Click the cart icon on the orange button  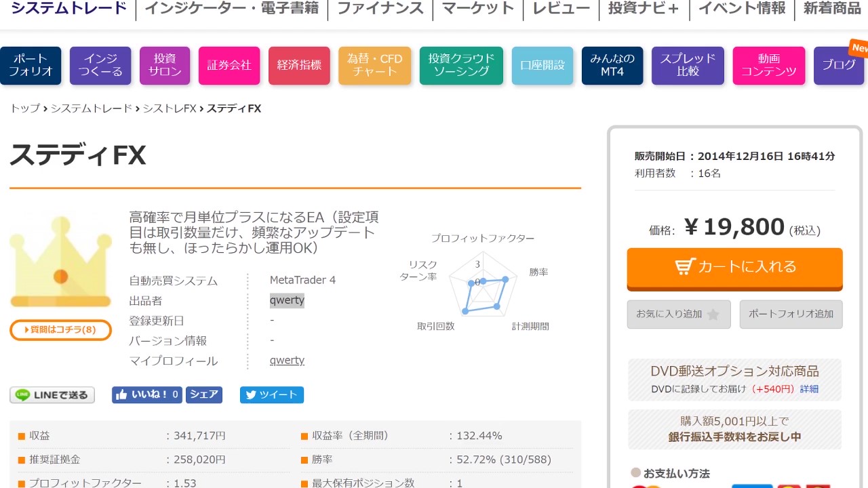coord(686,266)
